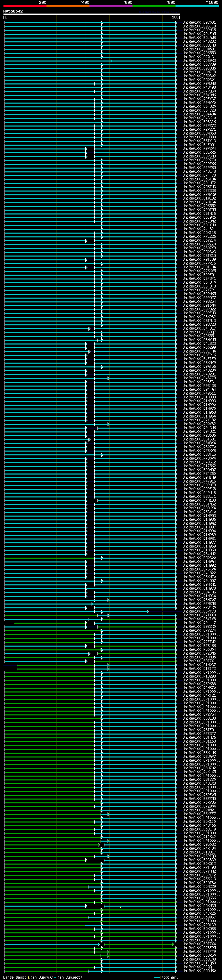This screenshot has width=222, height=980.
Task: Select the UniRef100_P50302 label
Action: (x=199, y=76)
